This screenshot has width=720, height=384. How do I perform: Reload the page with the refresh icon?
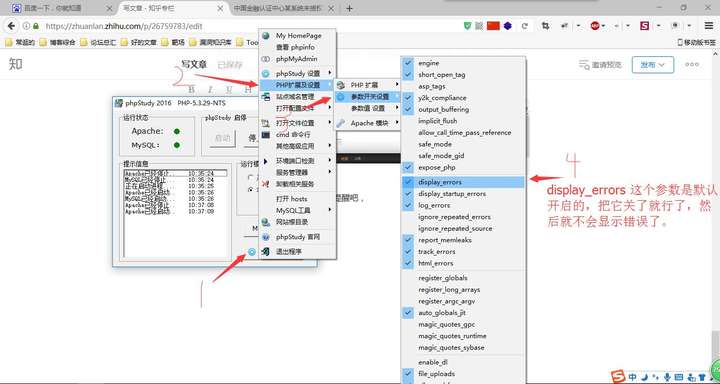[x=524, y=26]
